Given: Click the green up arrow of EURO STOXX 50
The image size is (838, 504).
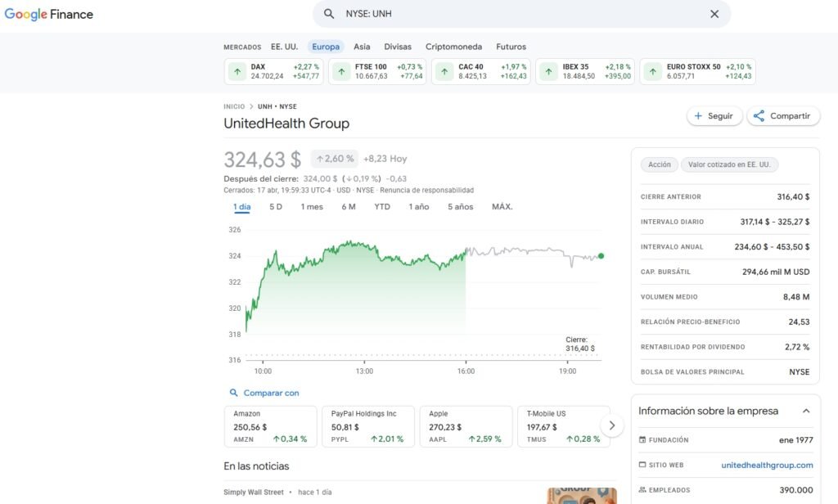Looking at the screenshot, I should point(652,71).
